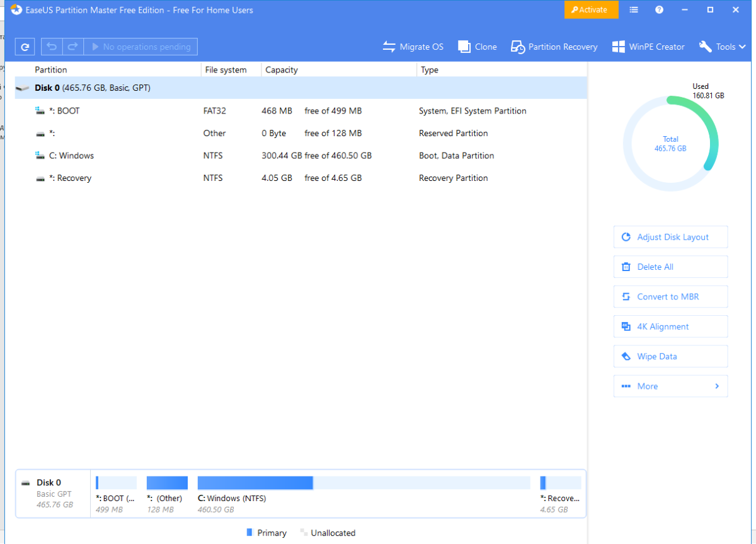
Task: Click the No operations pending button
Action: 140,47
